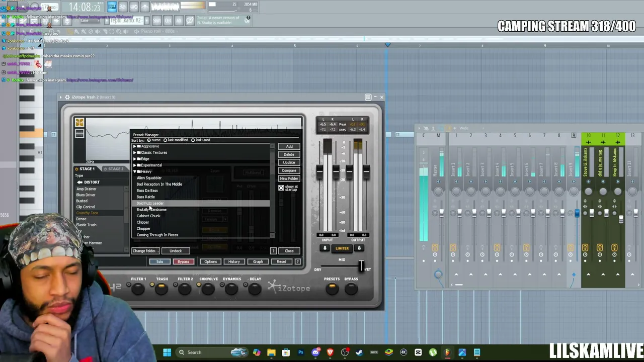Viewport: 644px width, 362px height.
Task: Select sort by name radio button
Action: [x=149, y=140]
